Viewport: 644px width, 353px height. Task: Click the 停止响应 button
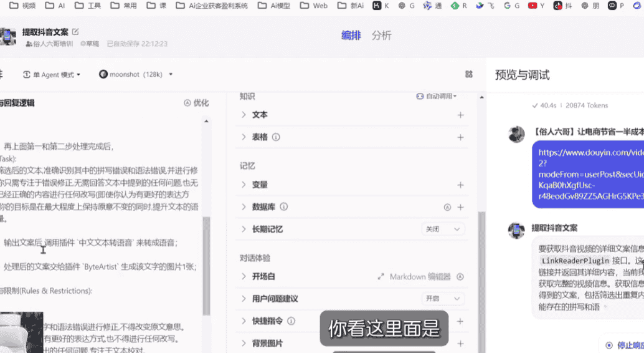point(624,345)
